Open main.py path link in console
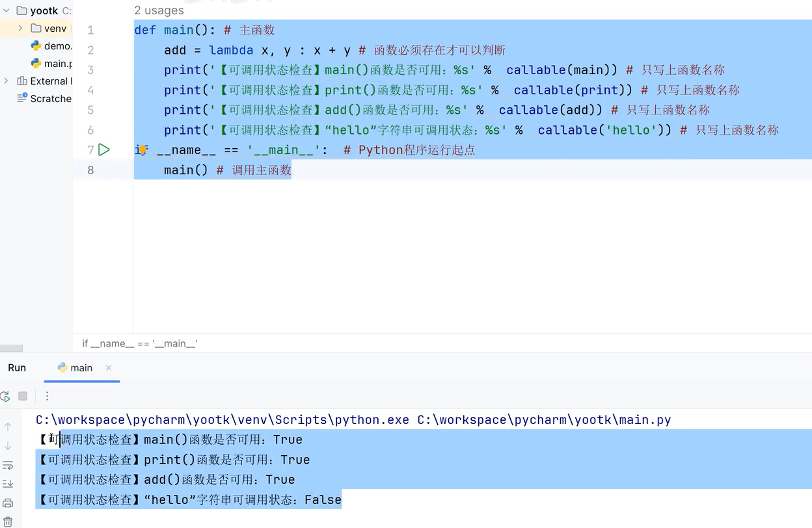The height and width of the screenshot is (528, 812). [x=544, y=420]
